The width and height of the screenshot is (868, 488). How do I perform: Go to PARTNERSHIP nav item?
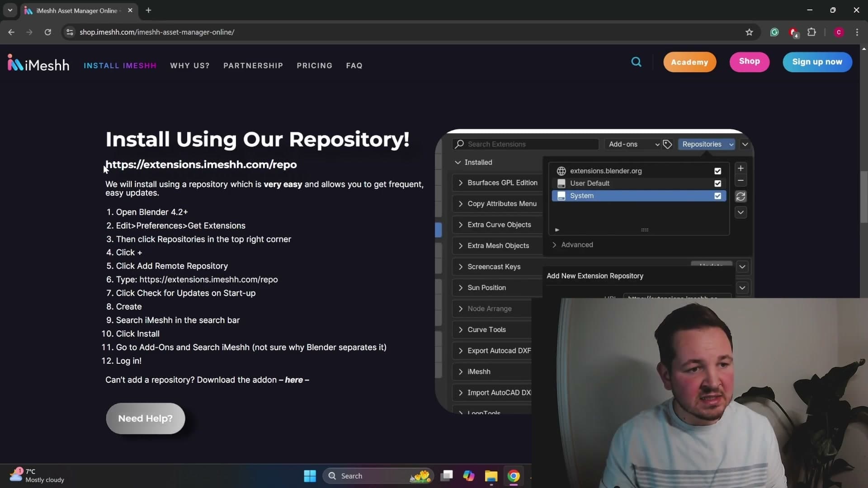(253, 66)
